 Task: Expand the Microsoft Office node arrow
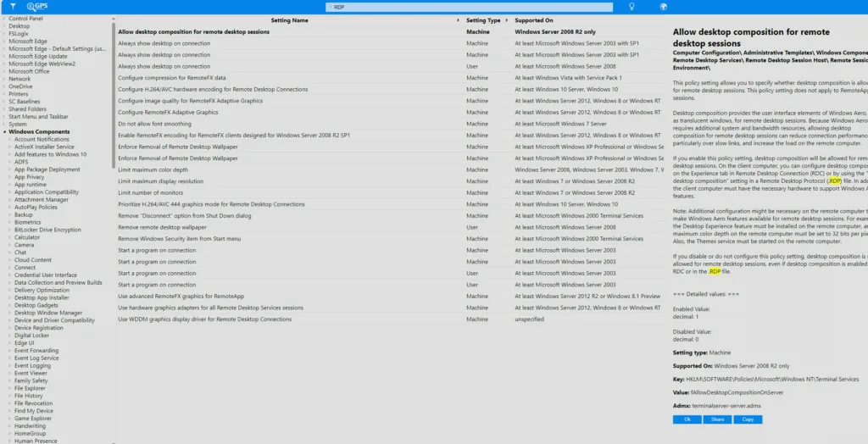pos(4,71)
